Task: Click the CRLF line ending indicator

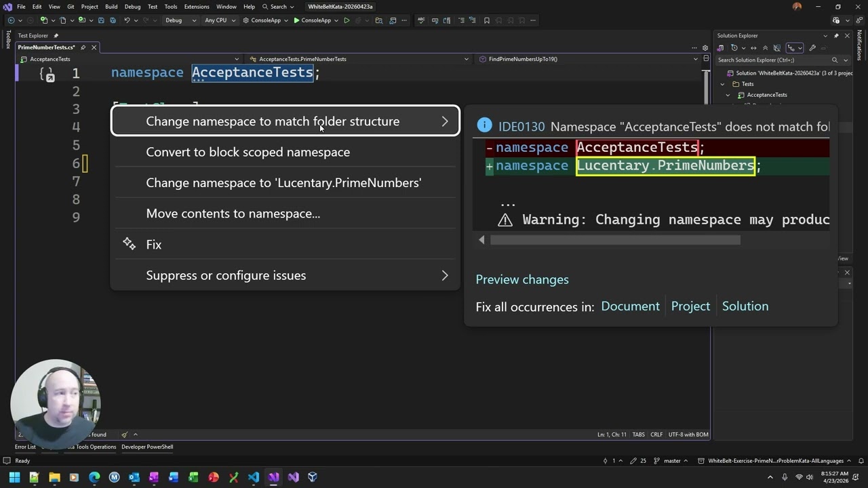Action: click(656, 434)
